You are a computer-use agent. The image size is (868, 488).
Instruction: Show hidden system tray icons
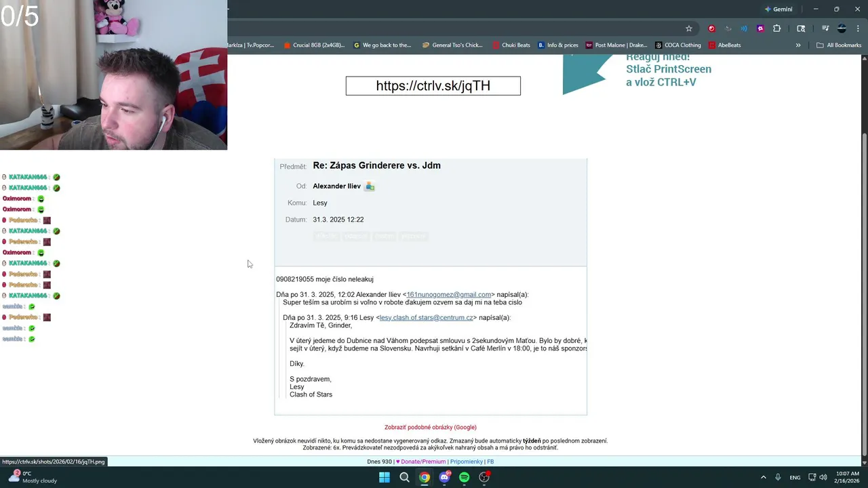click(x=763, y=477)
